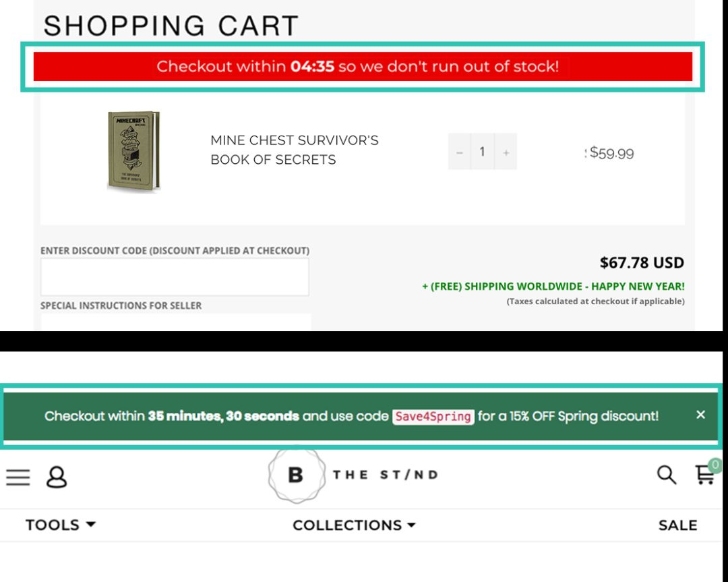Expand the TOOLS dropdown menu
728x582 pixels.
pyautogui.click(x=61, y=525)
